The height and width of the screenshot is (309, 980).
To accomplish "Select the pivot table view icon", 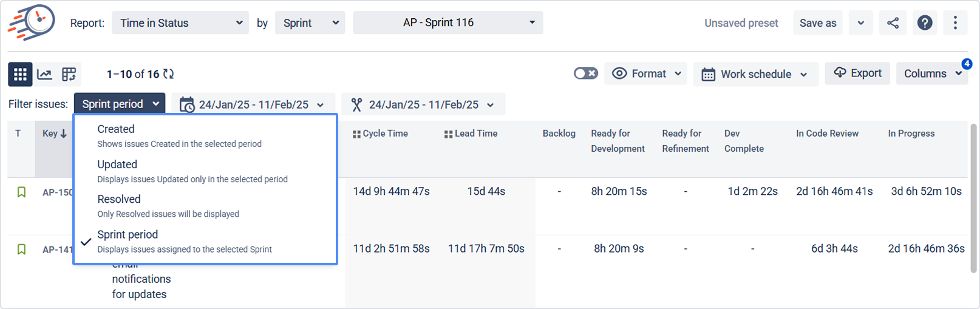I will tap(69, 74).
